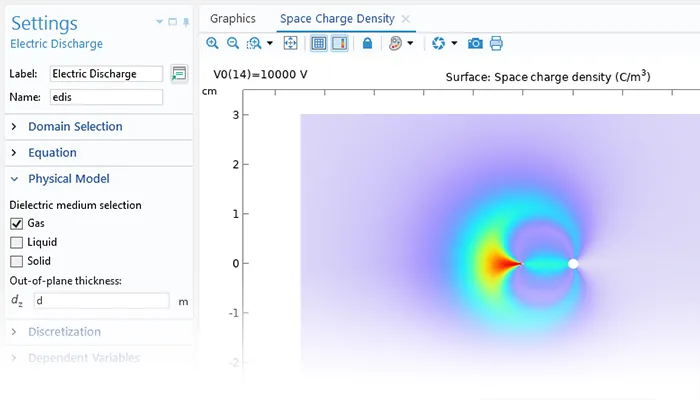Enable the Liquid dielectric medium checkbox
Image resolution: width=700 pixels, height=400 pixels.
16,242
